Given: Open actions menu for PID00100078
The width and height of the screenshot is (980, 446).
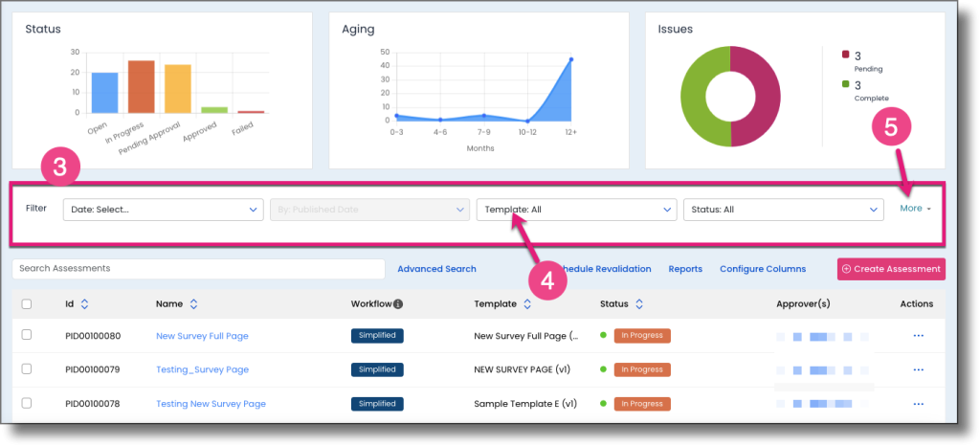Looking at the screenshot, I should pos(918,404).
